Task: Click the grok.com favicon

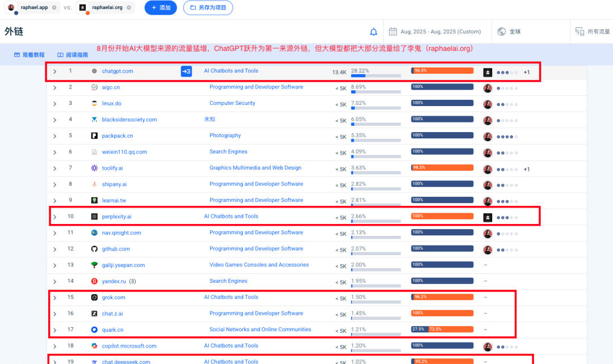Action: pos(94,297)
